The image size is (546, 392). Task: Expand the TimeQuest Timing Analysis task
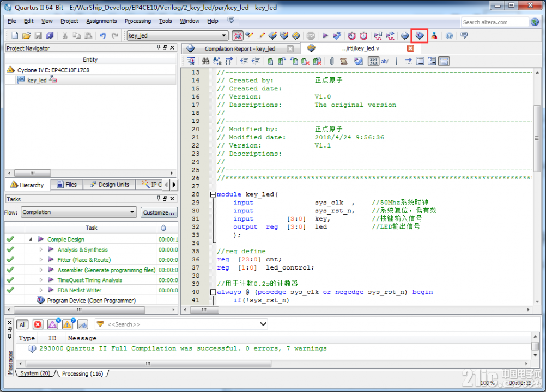click(x=41, y=280)
